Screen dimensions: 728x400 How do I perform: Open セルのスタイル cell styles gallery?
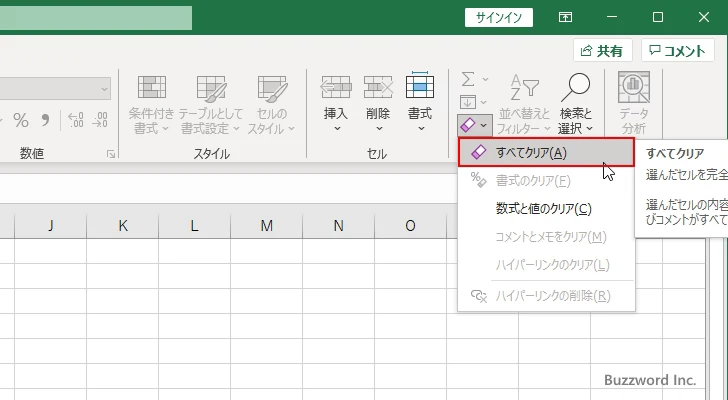click(272, 104)
